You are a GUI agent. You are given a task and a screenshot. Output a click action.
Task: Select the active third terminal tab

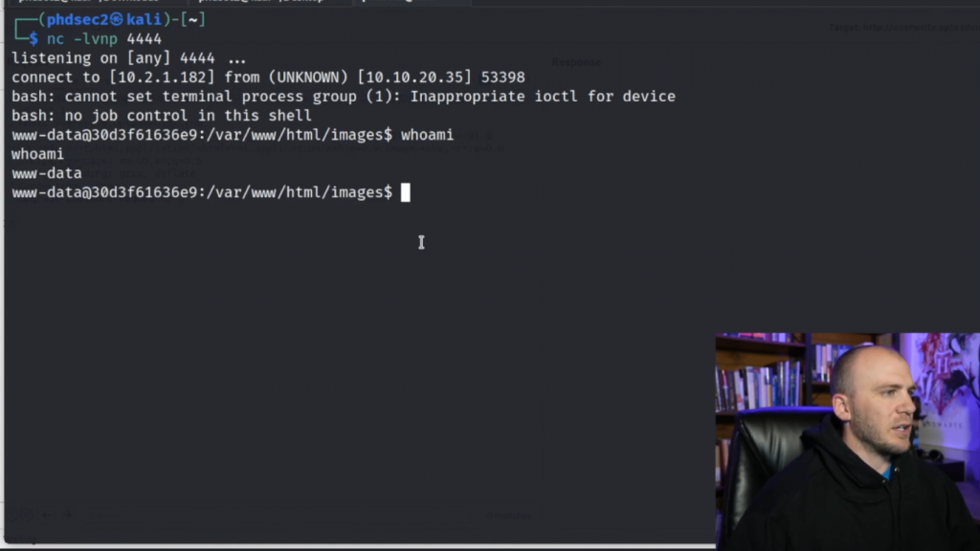pyautogui.click(x=412, y=2)
